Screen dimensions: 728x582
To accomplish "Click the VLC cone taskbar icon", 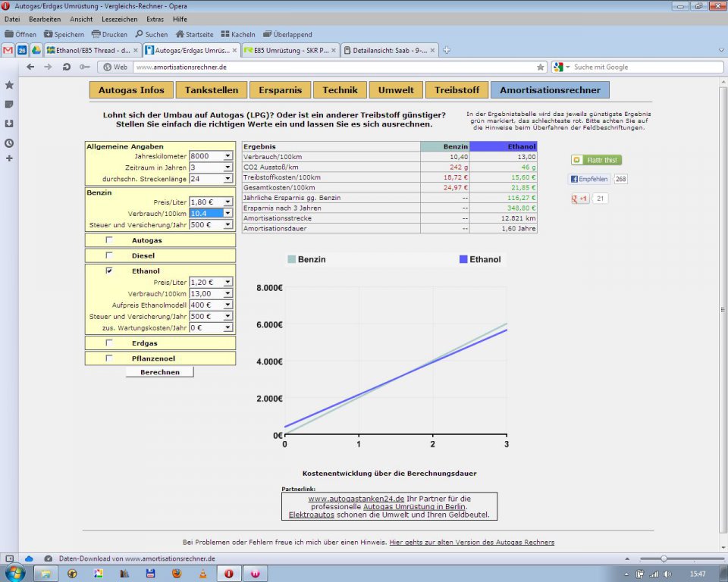I will click(x=203, y=574).
